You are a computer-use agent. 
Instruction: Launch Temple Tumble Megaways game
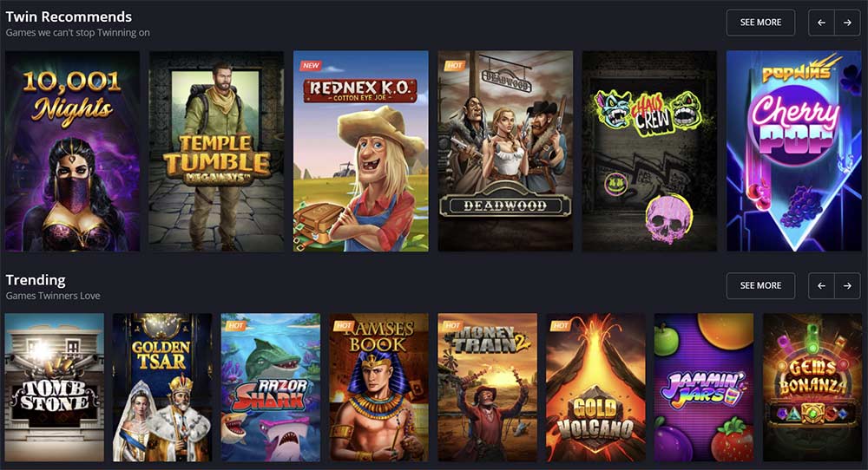pos(216,152)
